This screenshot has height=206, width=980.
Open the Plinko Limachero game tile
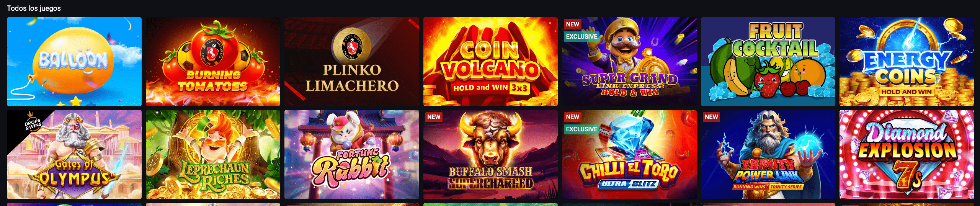coord(352,62)
